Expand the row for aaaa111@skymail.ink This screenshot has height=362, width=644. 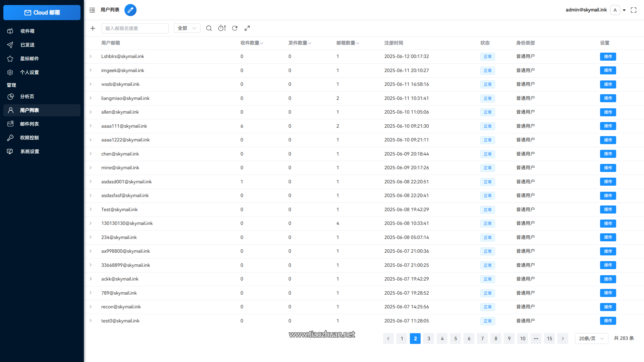[x=91, y=126]
